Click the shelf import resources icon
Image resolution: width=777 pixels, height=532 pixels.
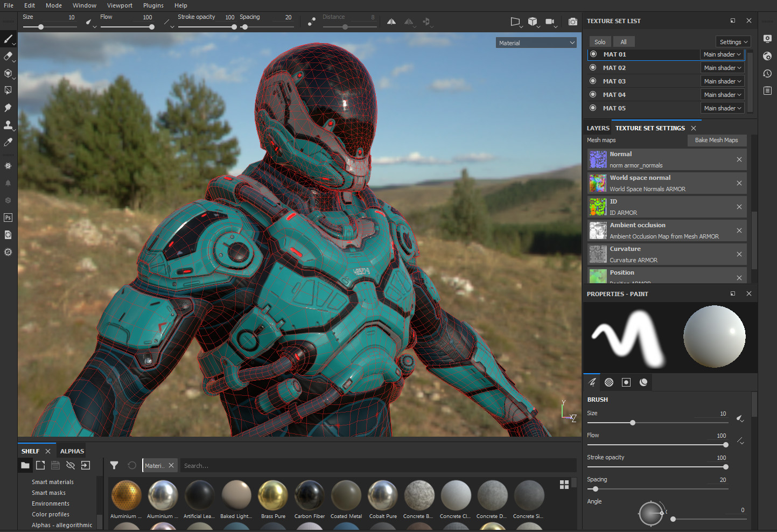click(86, 465)
